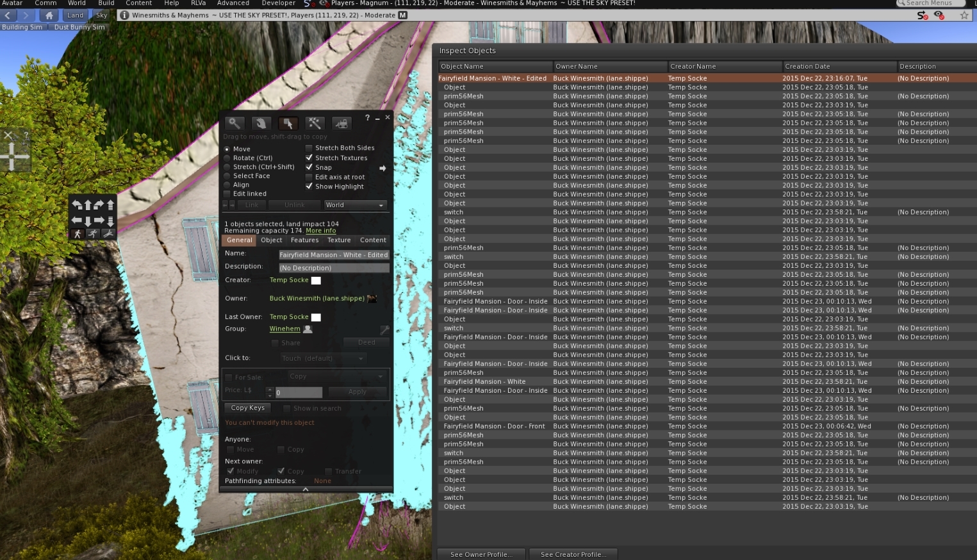This screenshot has height=560, width=977.
Task: Select the Focus (magnifier) tool in build floater
Action: [234, 123]
